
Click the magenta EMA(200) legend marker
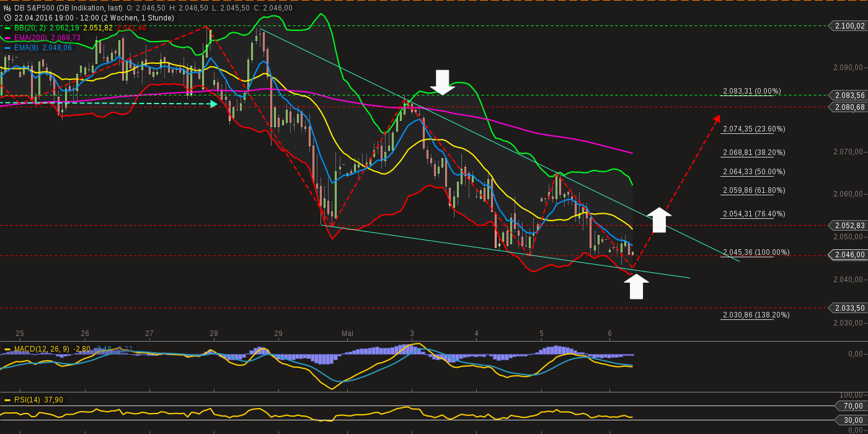(x=7, y=38)
